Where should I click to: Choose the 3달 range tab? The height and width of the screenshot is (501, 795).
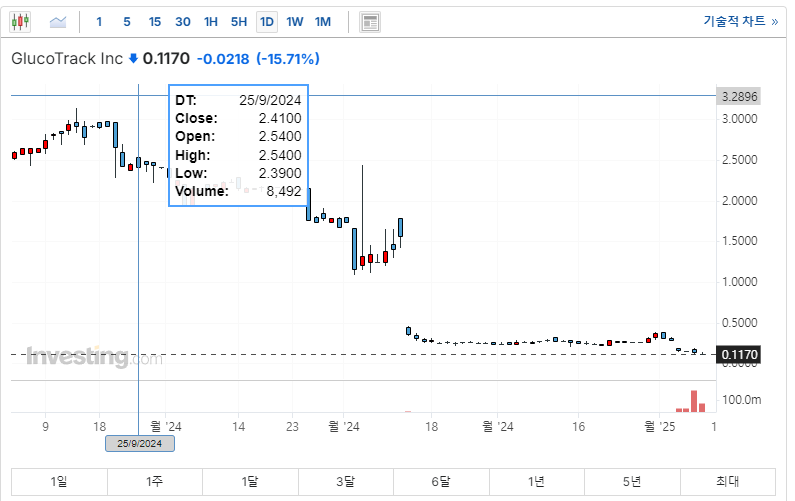coord(346,481)
